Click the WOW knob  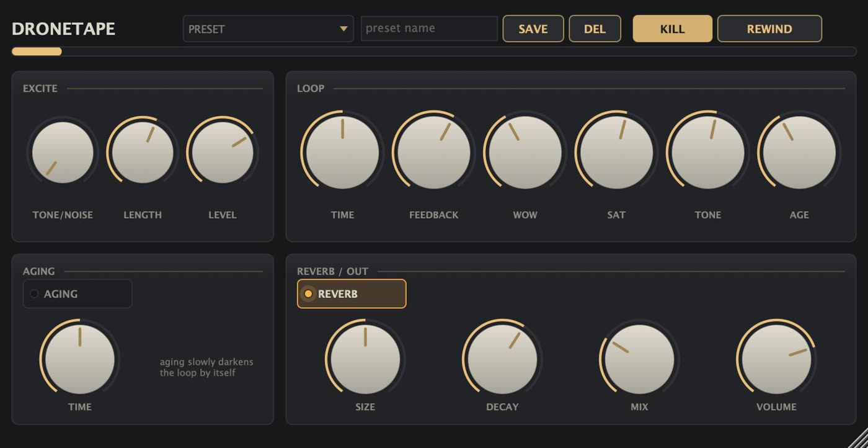[525, 152]
